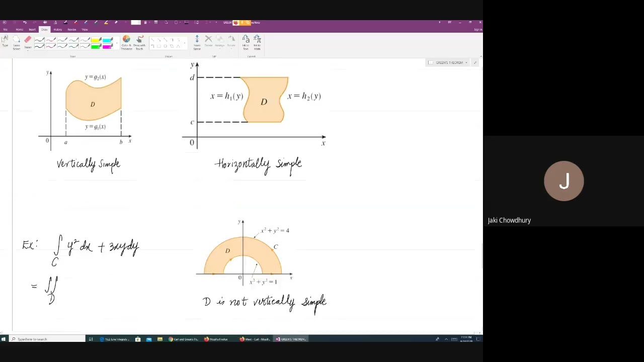Open Ribbon Display Options icon

coord(449,23)
